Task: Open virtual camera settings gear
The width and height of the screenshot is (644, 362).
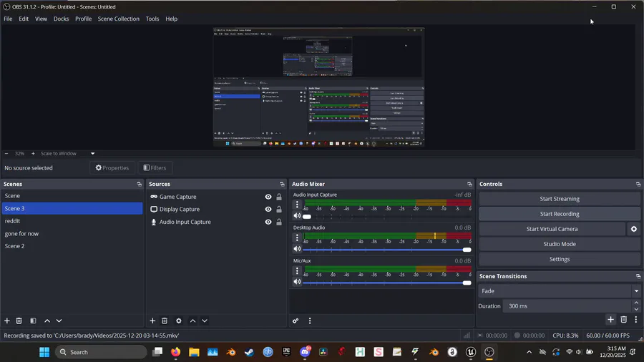Action: tap(634, 229)
